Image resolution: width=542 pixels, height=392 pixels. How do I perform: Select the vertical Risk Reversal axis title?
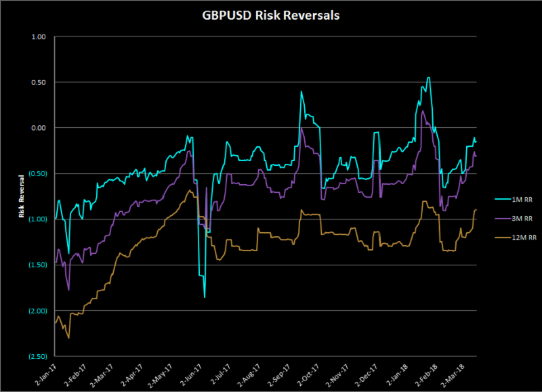click(x=22, y=195)
